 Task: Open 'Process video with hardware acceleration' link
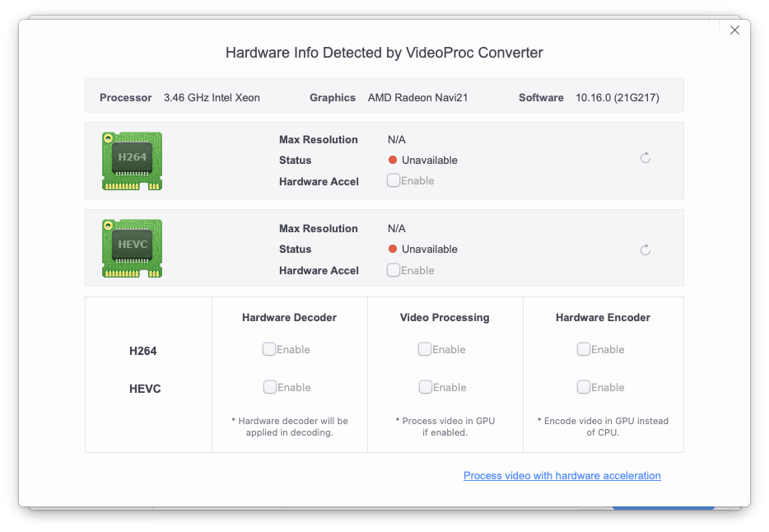[562, 475]
